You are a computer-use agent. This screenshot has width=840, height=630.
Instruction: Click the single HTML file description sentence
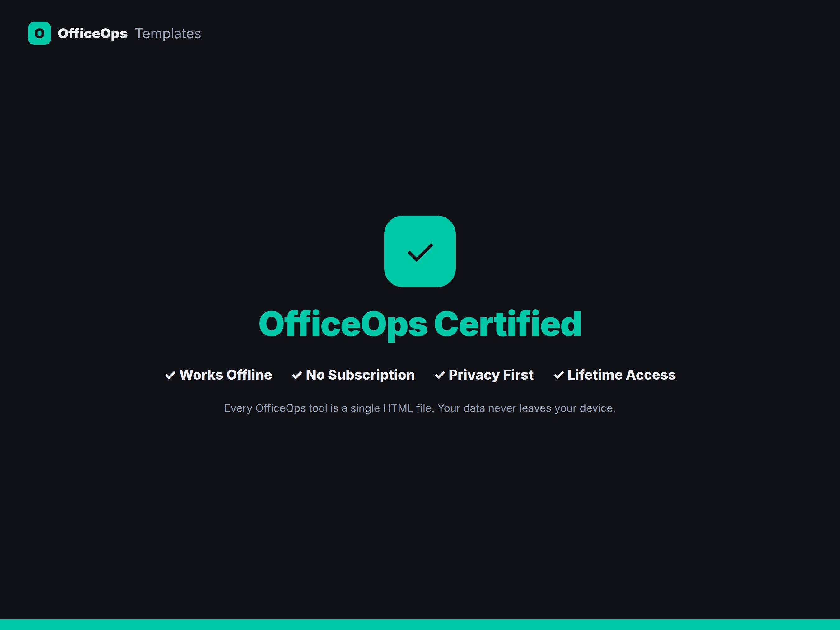[x=420, y=408]
